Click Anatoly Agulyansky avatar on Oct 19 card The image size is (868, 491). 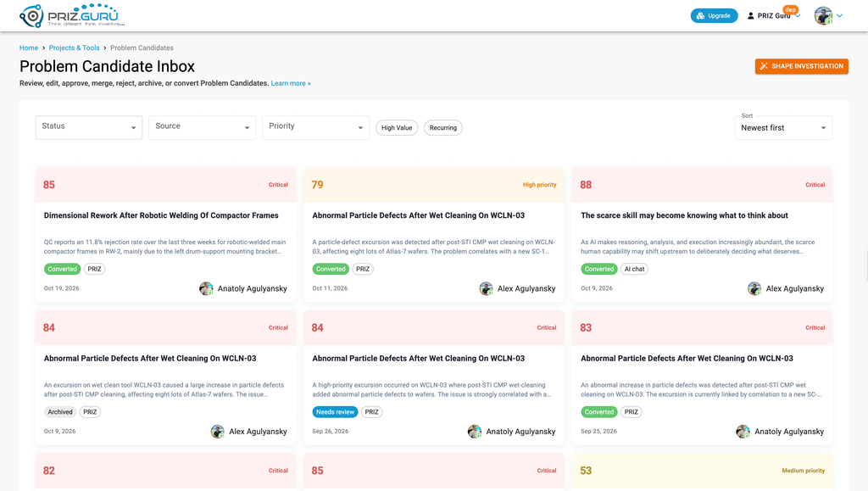point(206,288)
